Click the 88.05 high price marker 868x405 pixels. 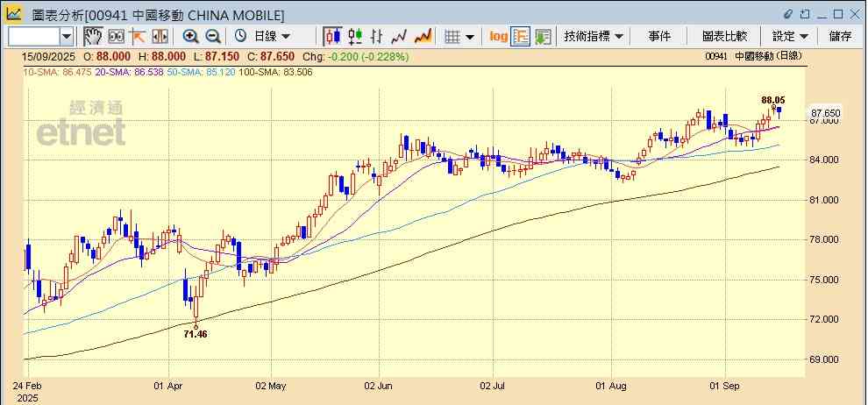click(772, 100)
